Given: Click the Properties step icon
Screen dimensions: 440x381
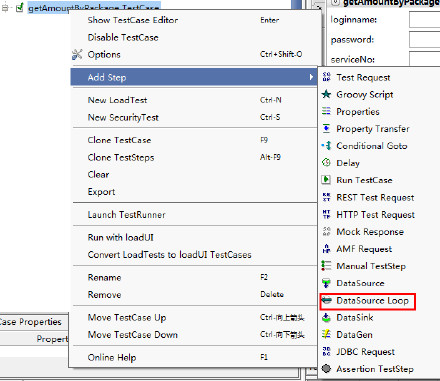Looking at the screenshot, I should [x=326, y=111].
